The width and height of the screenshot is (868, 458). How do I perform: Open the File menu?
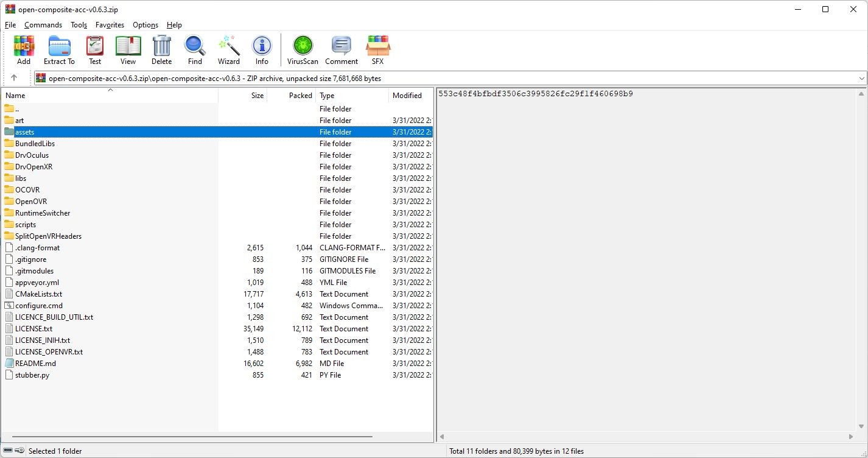point(10,25)
